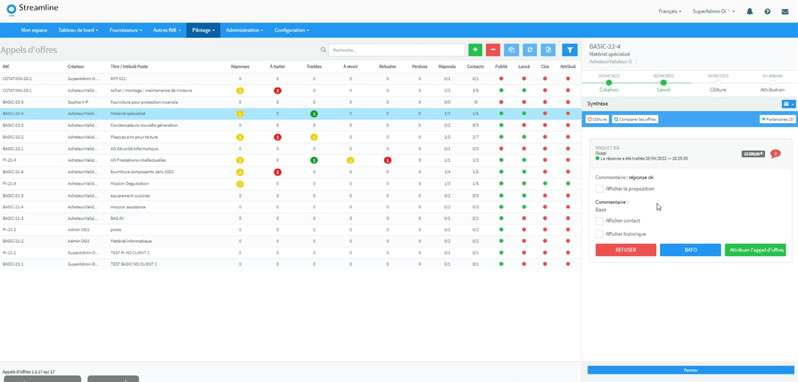798x382 pixels.
Task: Sort by the Créateur column header
Action: (76, 67)
